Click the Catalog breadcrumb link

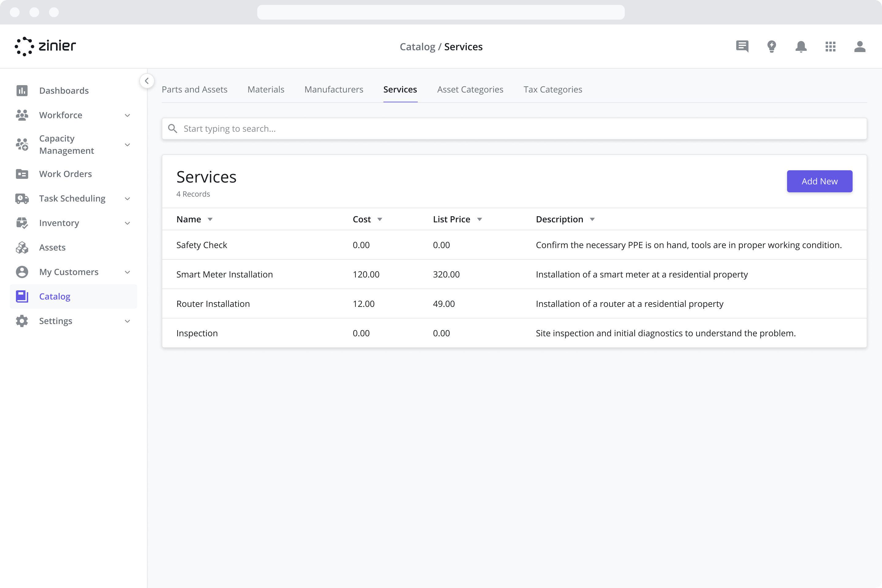pos(417,47)
